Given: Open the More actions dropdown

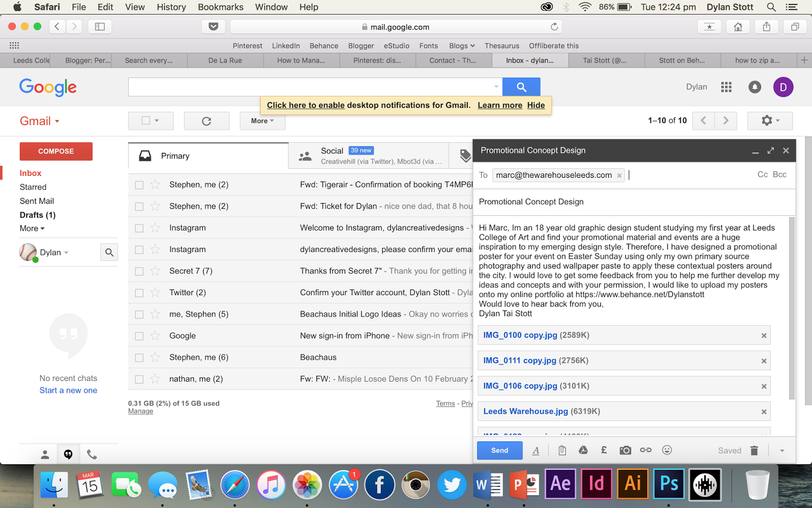Looking at the screenshot, I should tap(262, 121).
